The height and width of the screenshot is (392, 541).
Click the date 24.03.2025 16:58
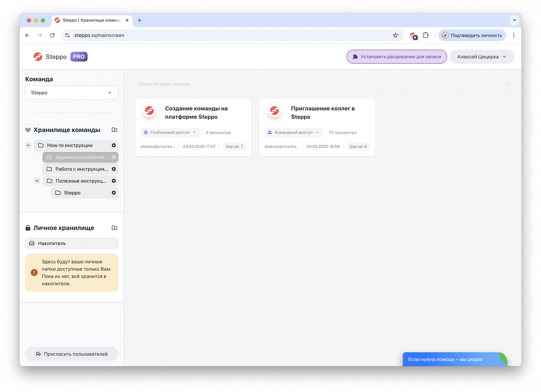click(x=323, y=146)
